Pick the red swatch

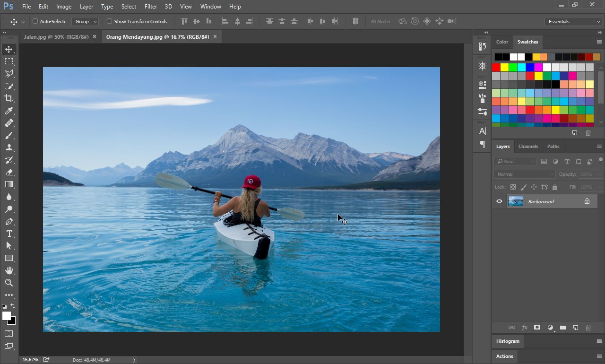(496, 67)
